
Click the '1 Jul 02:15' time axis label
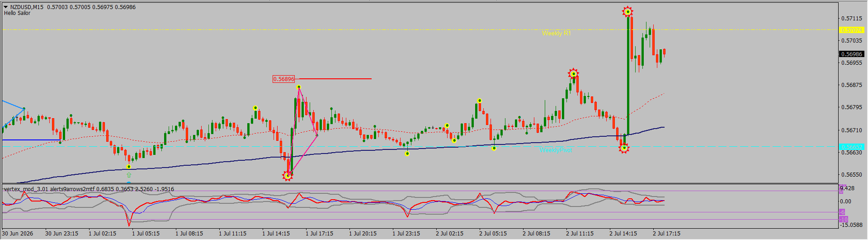pyautogui.click(x=103, y=234)
